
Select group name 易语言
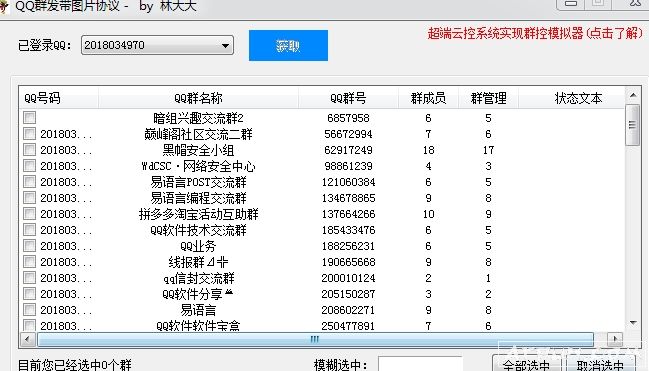click(x=198, y=310)
